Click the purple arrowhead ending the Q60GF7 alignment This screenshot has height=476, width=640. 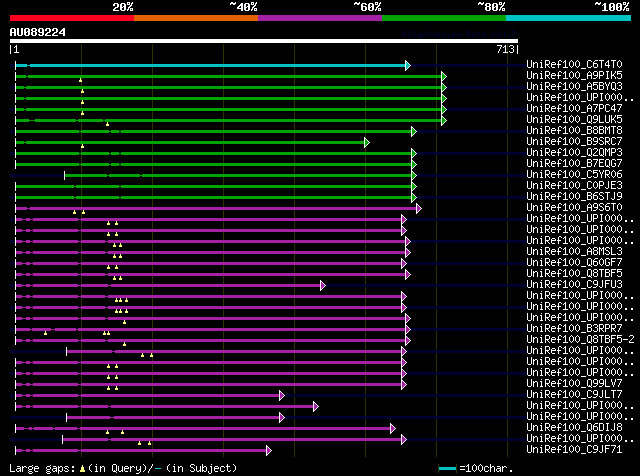point(404,264)
